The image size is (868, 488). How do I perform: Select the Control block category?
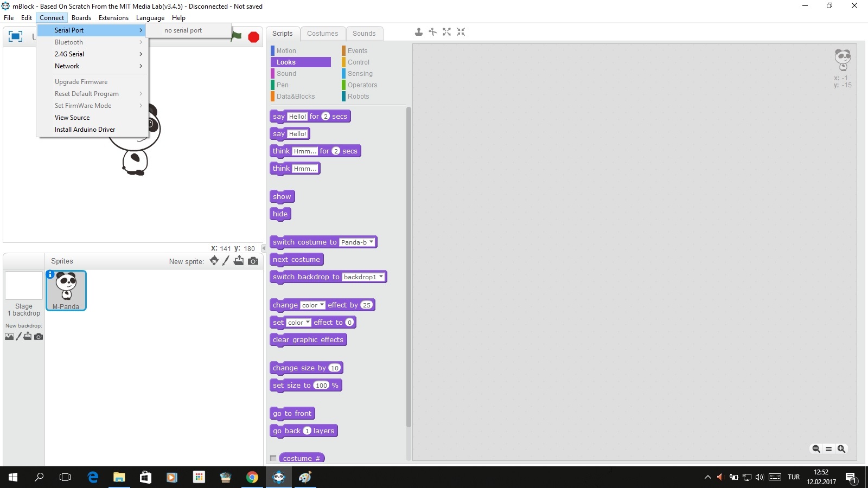372,62
